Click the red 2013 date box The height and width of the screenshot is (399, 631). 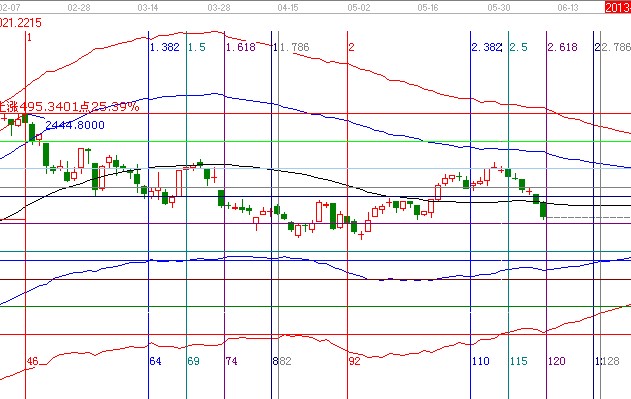[x=618, y=7]
